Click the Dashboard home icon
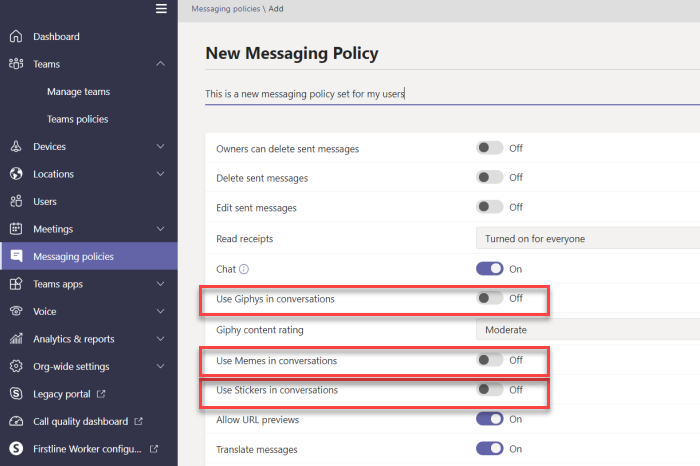 click(x=16, y=36)
